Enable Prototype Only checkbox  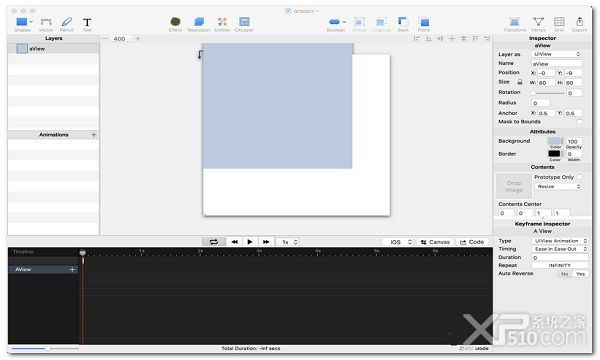579,177
